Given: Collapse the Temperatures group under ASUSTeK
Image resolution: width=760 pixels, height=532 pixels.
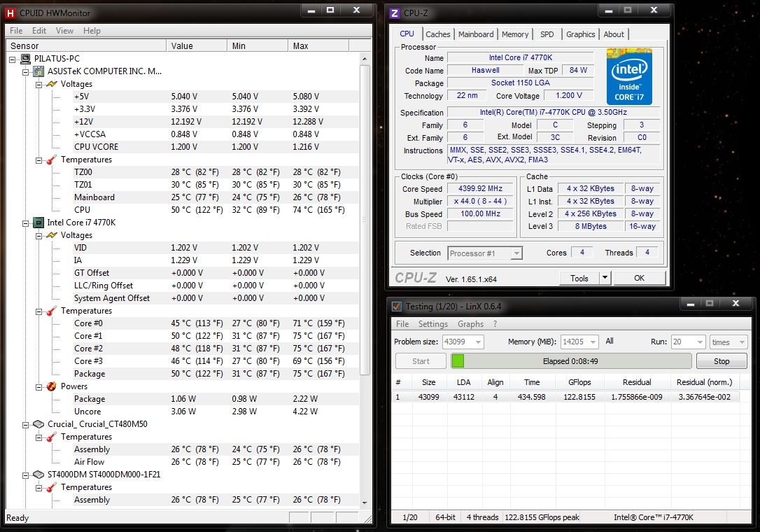Looking at the screenshot, I should tap(38, 160).
